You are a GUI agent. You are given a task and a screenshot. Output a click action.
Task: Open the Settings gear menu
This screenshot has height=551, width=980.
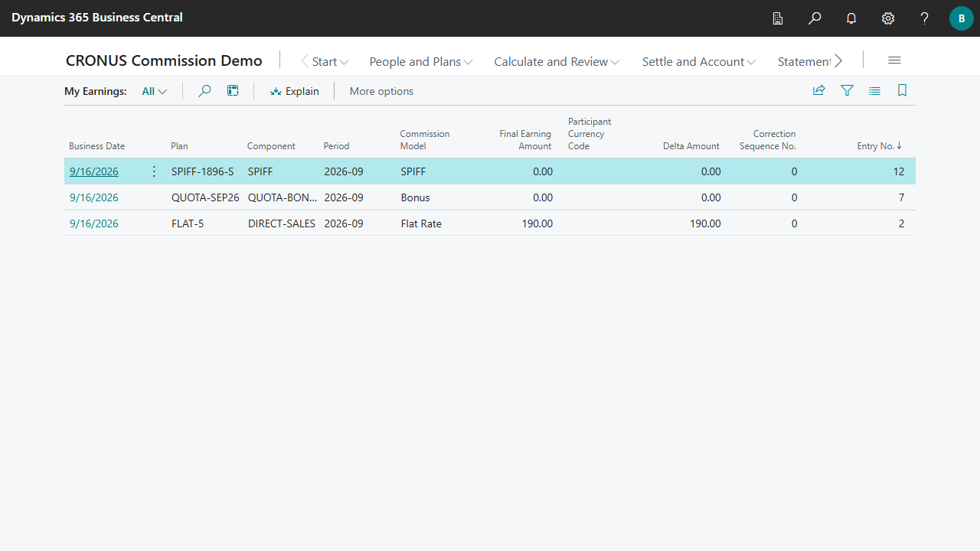(x=888, y=18)
